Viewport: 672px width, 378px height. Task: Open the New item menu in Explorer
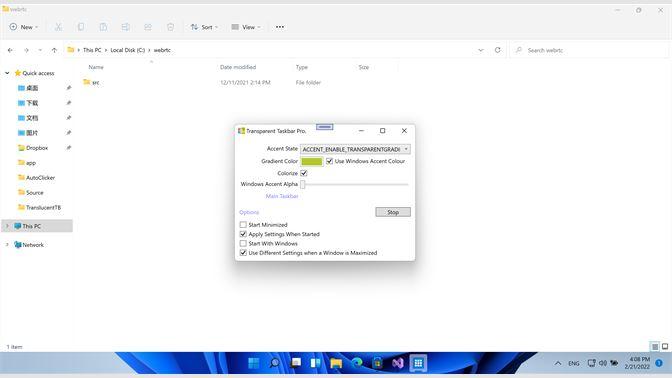24,27
